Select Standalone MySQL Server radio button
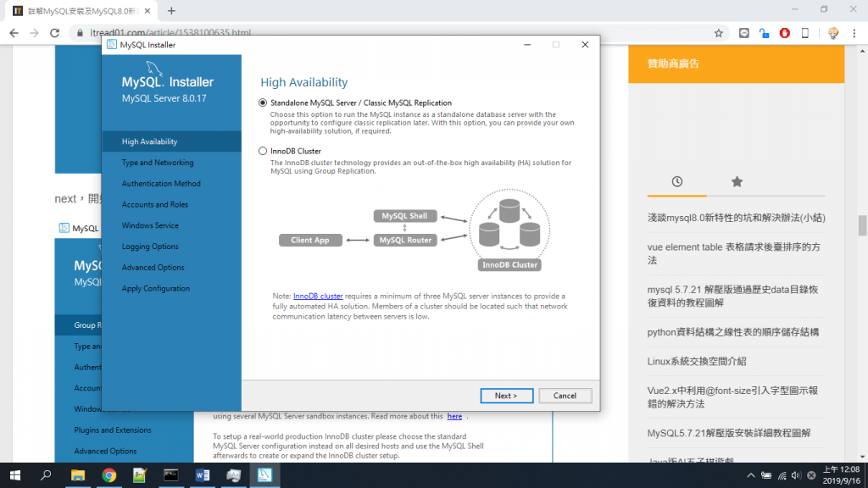Viewport: 868px width, 488px height. click(263, 103)
